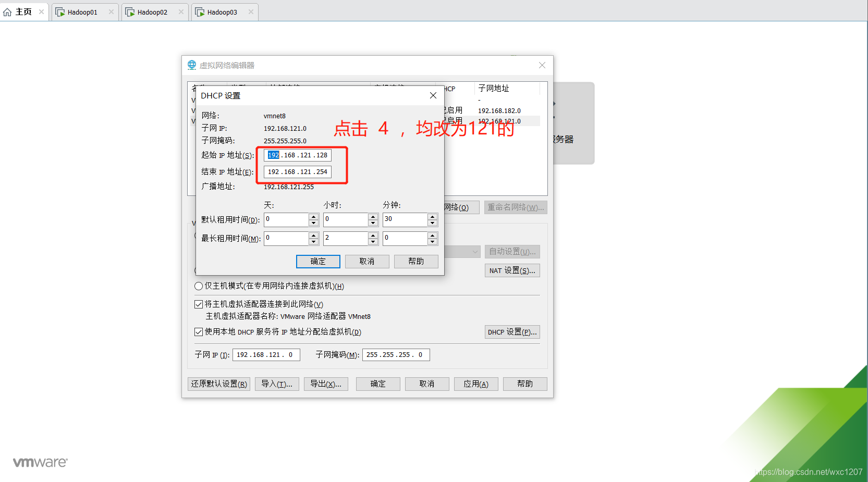The image size is (868, 482).
Task: Click Hadoop02 VM icon in tab
Action: tap(130, 12)
